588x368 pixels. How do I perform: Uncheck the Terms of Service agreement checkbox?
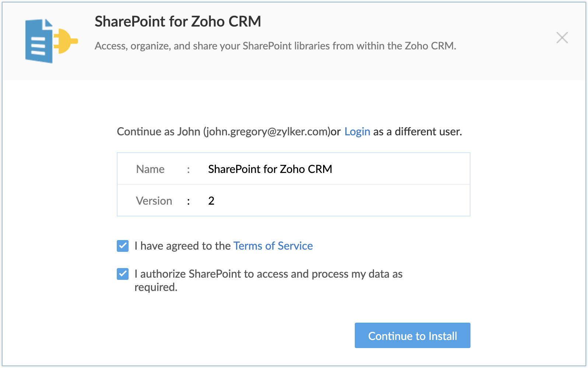(x=123, y=246)
